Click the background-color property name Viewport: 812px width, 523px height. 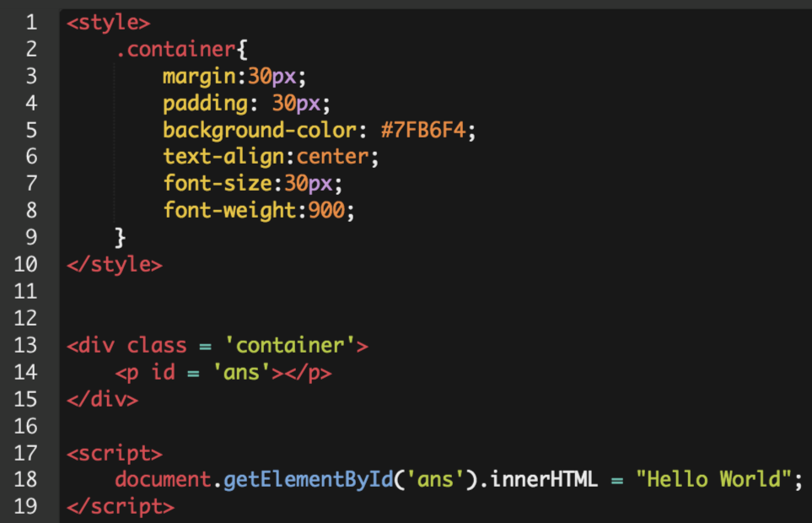tap(260, 131)
